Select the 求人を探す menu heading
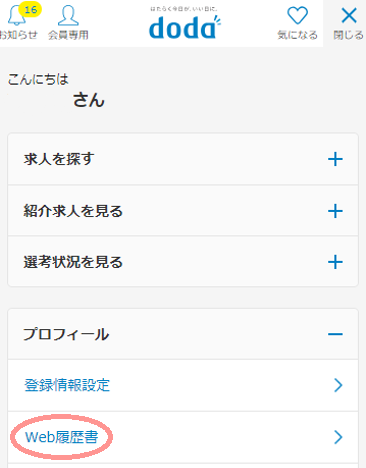This screenshot has width=366, height=468. click(59, 159)
